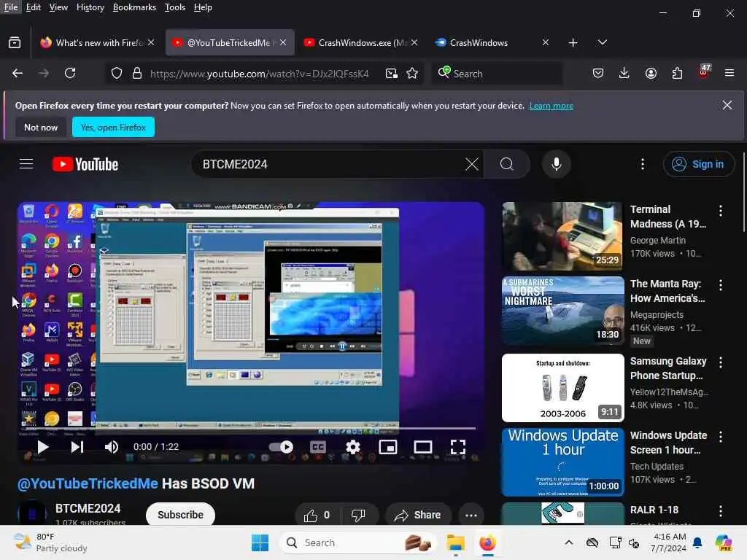Open Terminal Madness video thumbnail
The image size is (747, 560).
click(562, 236)
